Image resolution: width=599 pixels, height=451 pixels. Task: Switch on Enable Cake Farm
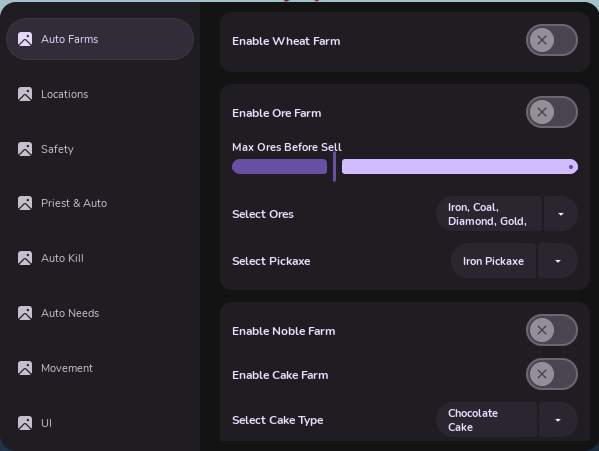click(552, 374)
